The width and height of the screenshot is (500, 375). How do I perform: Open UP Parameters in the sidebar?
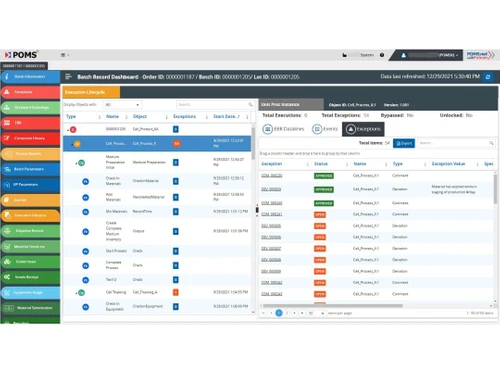click(x=30, y=184)
